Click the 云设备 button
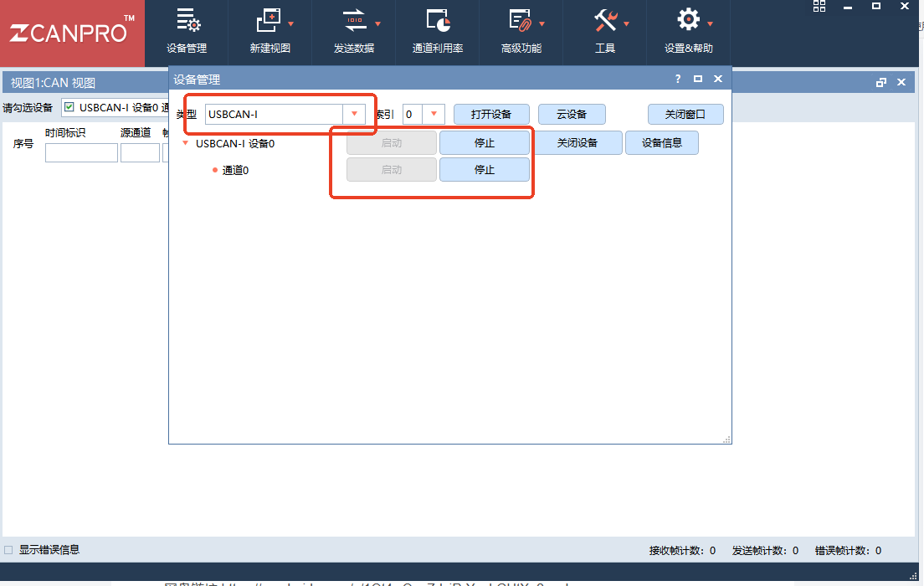924x586 pixels. [x=572, y=115]
